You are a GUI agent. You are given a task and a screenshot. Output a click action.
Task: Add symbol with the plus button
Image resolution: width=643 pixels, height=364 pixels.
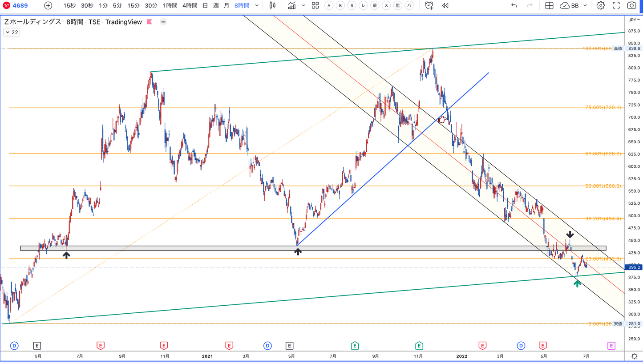[x=48, y=5]
